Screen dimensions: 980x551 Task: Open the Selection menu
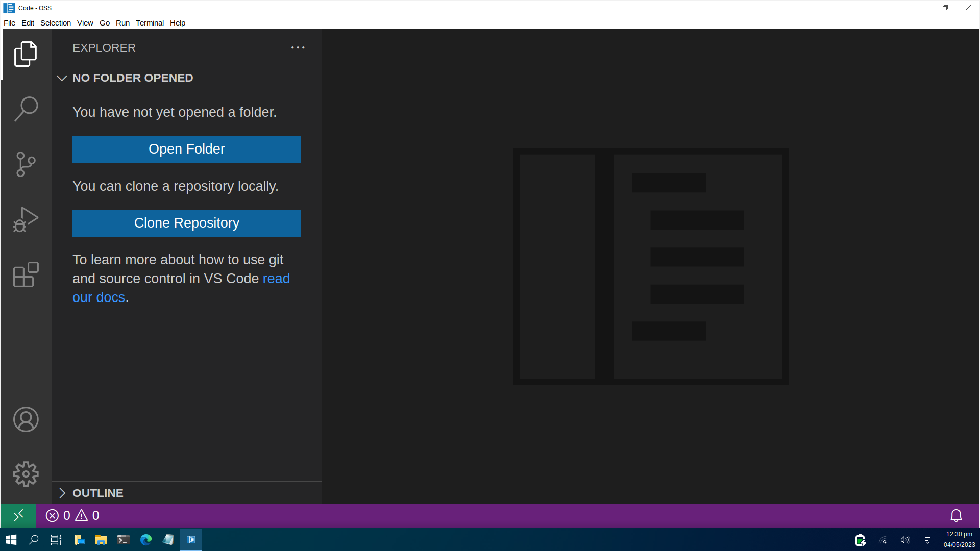coord(55,23)
